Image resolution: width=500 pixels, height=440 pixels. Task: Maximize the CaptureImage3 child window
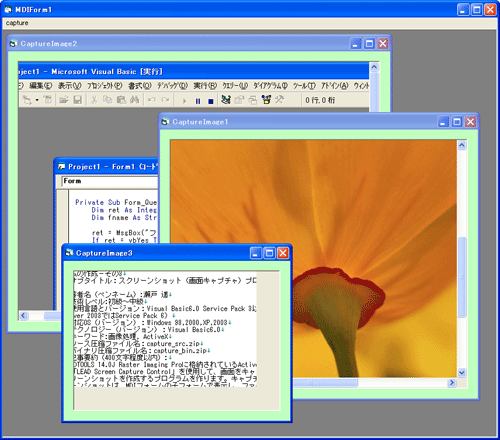point(269,253)
